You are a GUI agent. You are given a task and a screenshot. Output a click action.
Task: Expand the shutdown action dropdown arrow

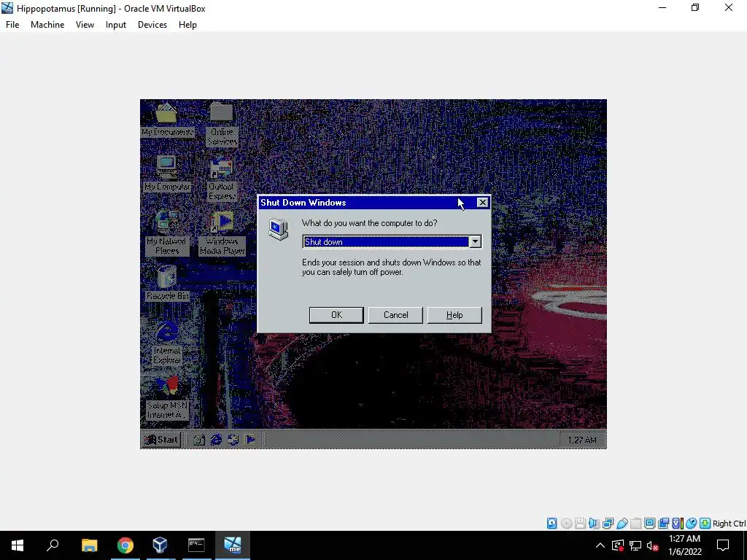[475, 242]
